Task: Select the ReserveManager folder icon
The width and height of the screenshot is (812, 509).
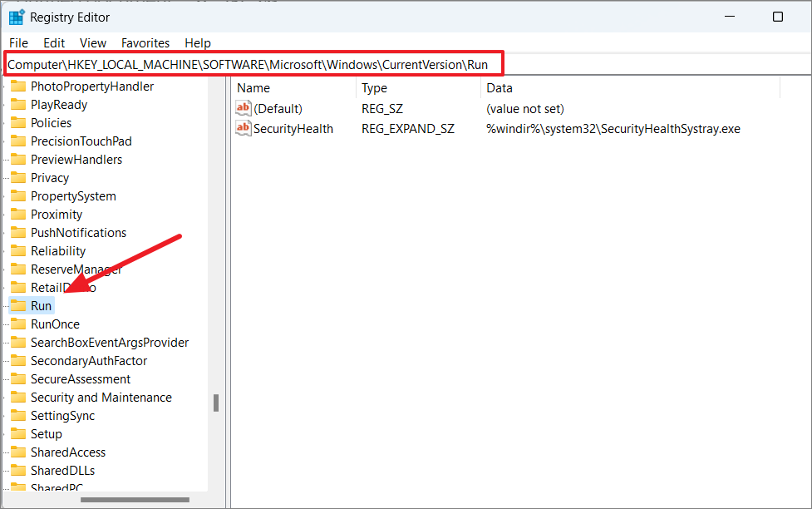Action: (x=18, y=269)
